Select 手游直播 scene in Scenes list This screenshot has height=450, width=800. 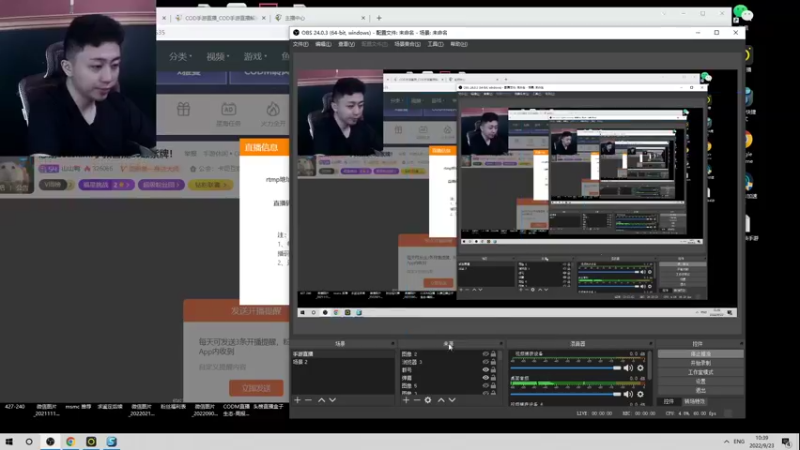point(343,354)
